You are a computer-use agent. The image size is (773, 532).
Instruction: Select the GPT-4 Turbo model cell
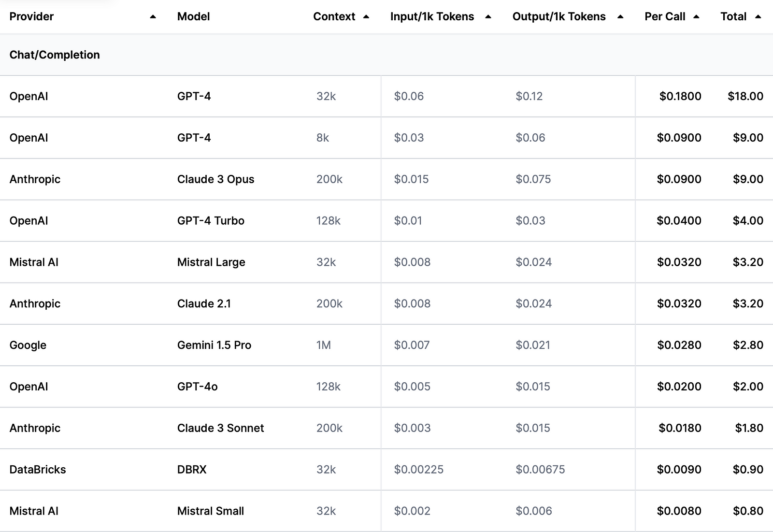pos(211,221)
